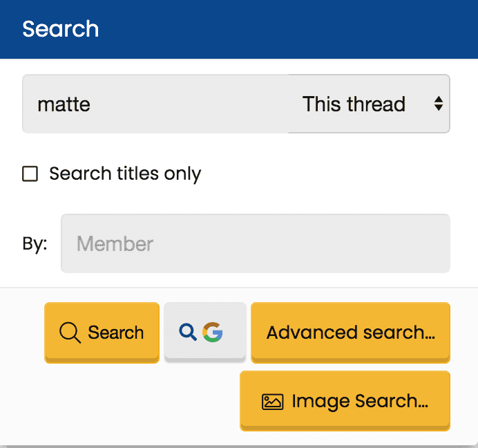Click the magnifying glass icon in the Search button
The height and width of the screenshot is (448, 478).
click(70, 333)
